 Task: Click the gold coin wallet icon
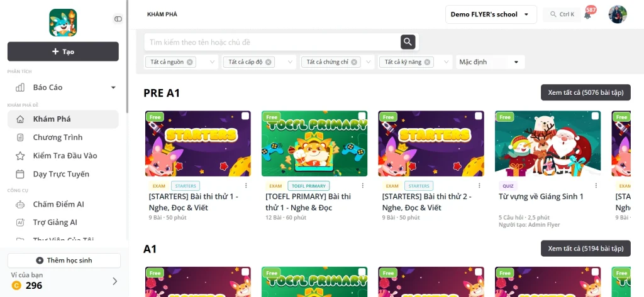[16, 286]
